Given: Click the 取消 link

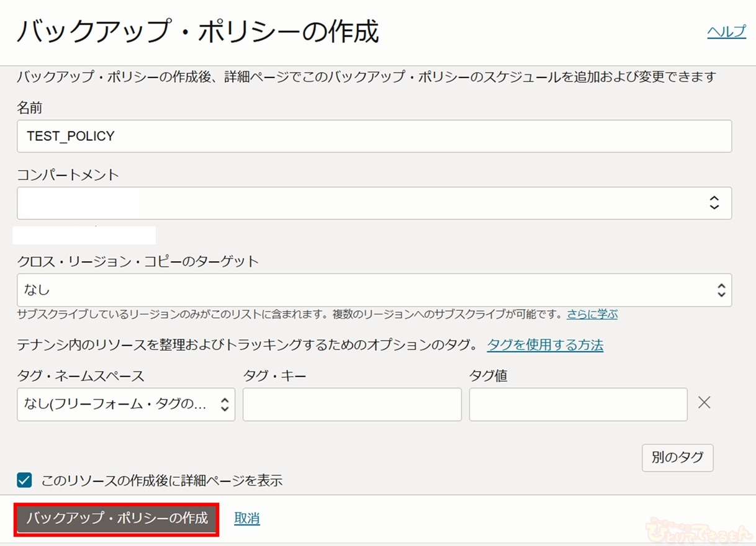Looking at the screenshot, I should [x=247, y=519].
